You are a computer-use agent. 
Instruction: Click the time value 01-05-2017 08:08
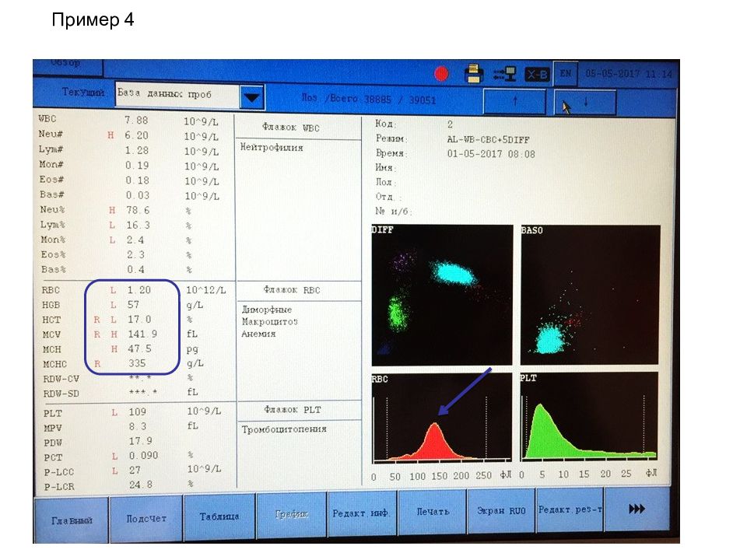tap(491, 154)
